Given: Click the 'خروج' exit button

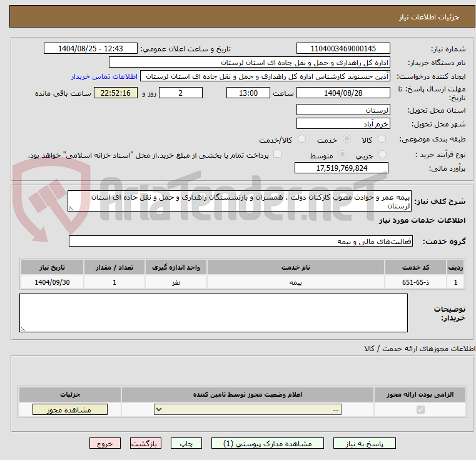Looking at the screenshot, I should pyautogui.click(x=105, y=443).
